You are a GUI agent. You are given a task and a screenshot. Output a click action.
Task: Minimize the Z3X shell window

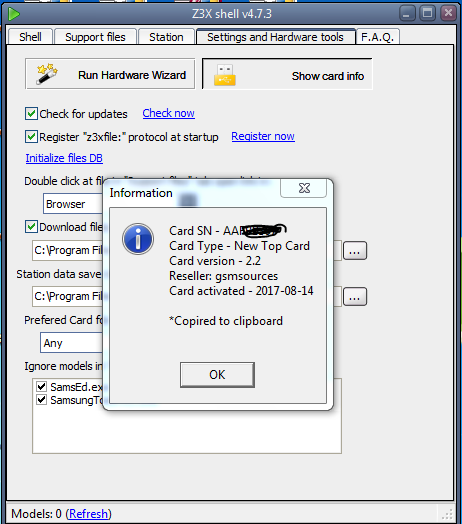coord(407,14)
